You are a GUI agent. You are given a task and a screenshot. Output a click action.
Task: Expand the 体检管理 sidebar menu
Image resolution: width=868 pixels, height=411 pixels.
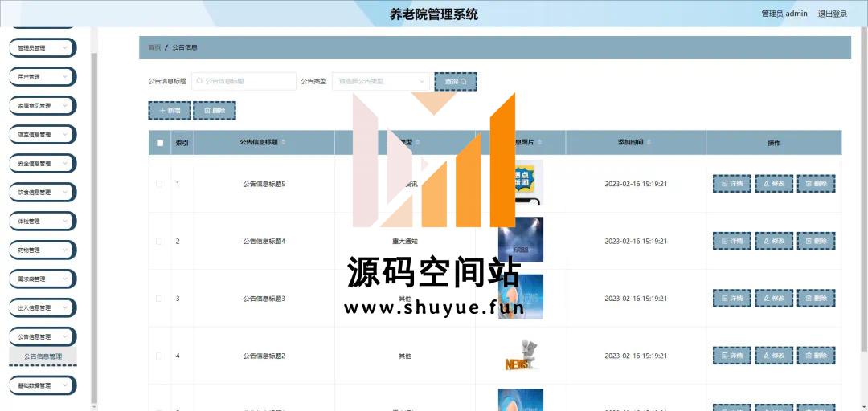[43, 222]
